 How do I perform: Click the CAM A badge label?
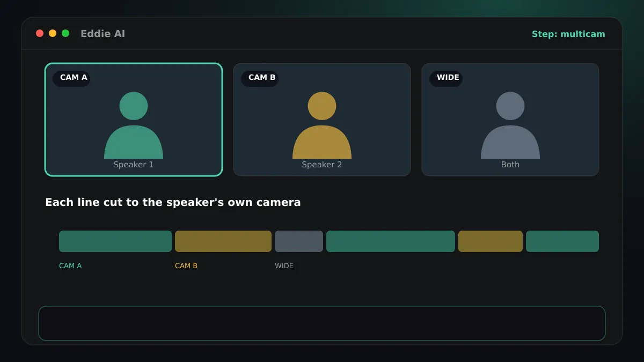71,78
